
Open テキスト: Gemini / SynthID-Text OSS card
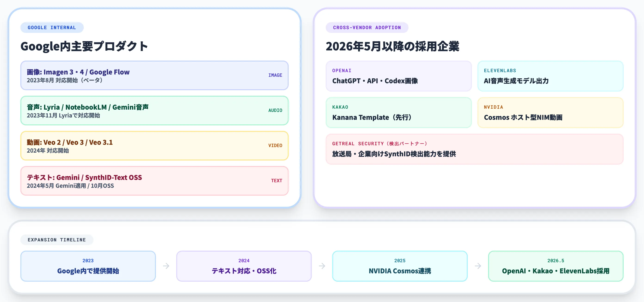coord(155,181)
